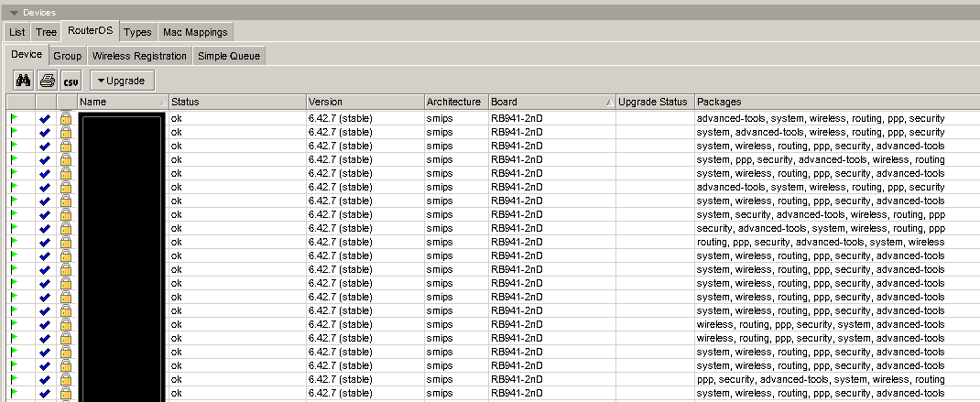Click blue checkmark in row 'system, security, advanced-tools, wireless, routing, ppp'

[44, 215]
